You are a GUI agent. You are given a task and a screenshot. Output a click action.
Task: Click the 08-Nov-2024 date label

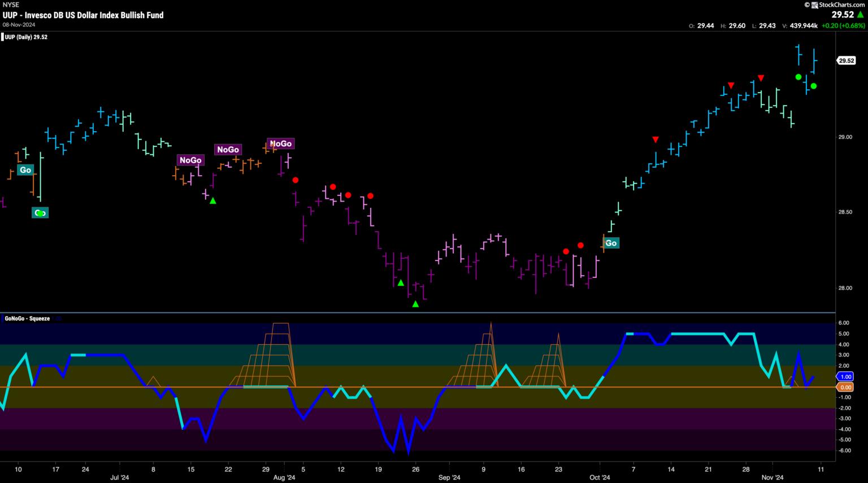(20, 25)
